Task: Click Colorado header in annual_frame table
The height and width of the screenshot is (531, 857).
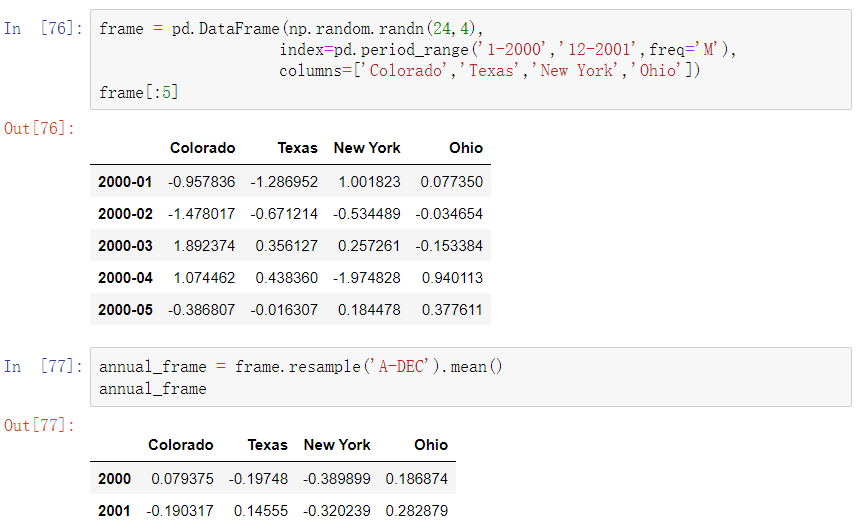Action: click(180, 445)
